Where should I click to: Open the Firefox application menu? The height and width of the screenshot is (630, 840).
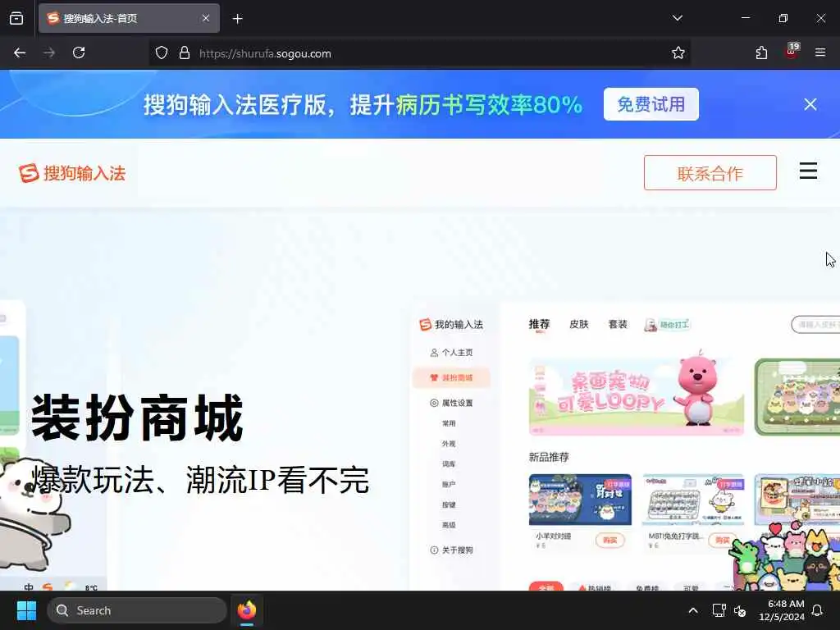point(820,53)
